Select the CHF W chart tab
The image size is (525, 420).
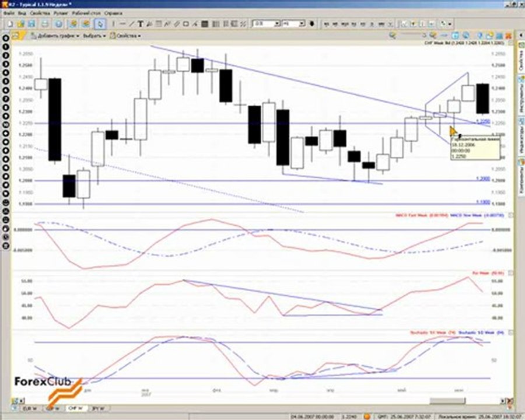[x=76, y=409]
